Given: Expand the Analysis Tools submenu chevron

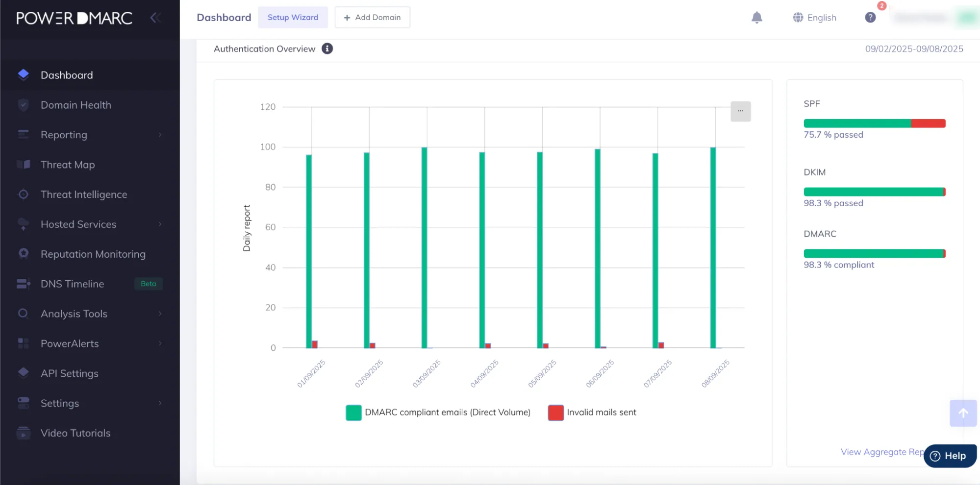Looking at the screenshot, I should point(160,314).
